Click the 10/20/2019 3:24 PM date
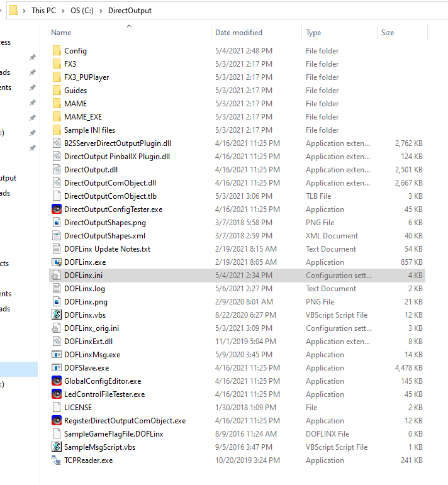The height and width of the screenshot is (485, 448). coord(247,460)
